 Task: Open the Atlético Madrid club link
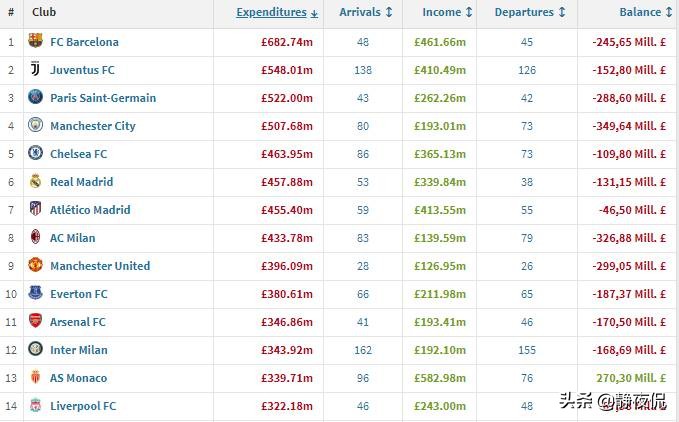click(90, 210)
